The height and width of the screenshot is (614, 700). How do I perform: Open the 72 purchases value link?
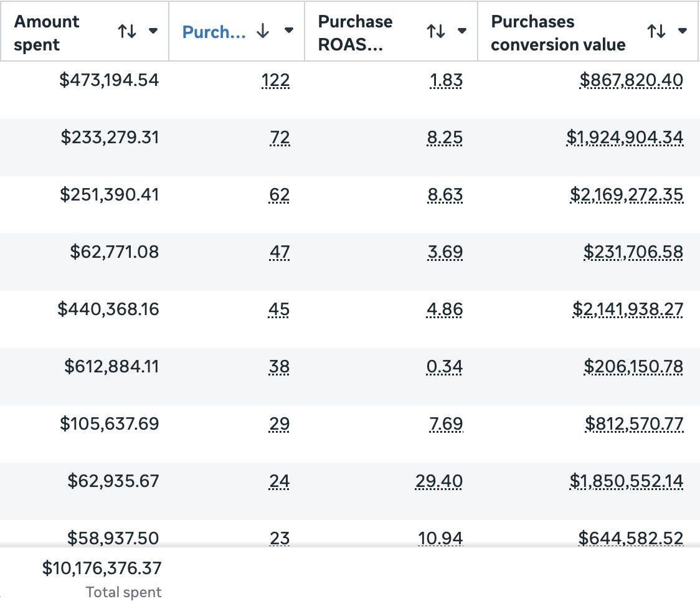[x=280, y=138]
